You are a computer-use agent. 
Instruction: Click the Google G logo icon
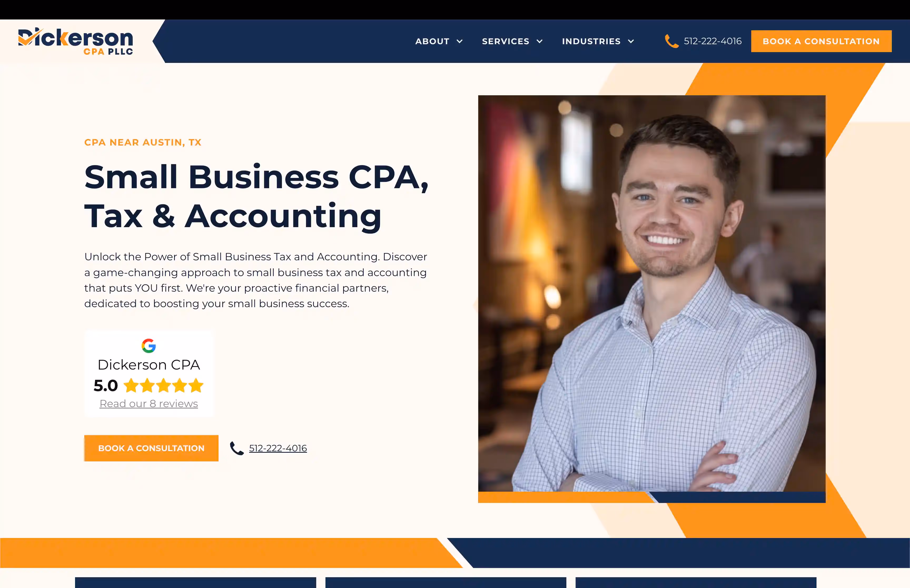pyautogui.click(x=149, y=346)
